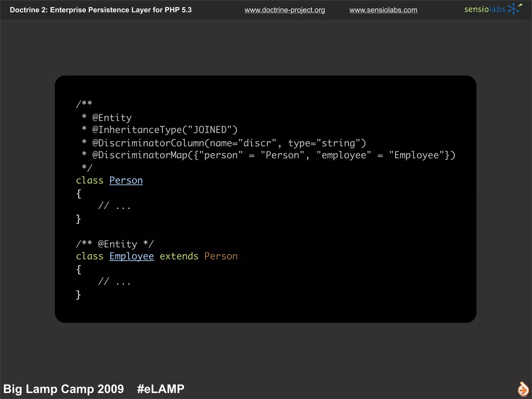Click the first @Entity annotation
The height and width of the screenshot is (399, 532).
[x=112, y=118]
